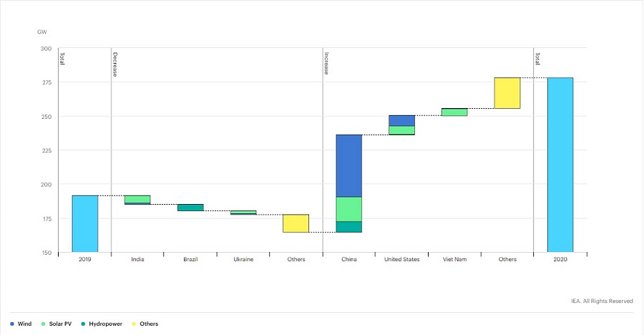Click China's green solar PV segment
The width and height of the screenshot is (644, 335).
point(349,210)
